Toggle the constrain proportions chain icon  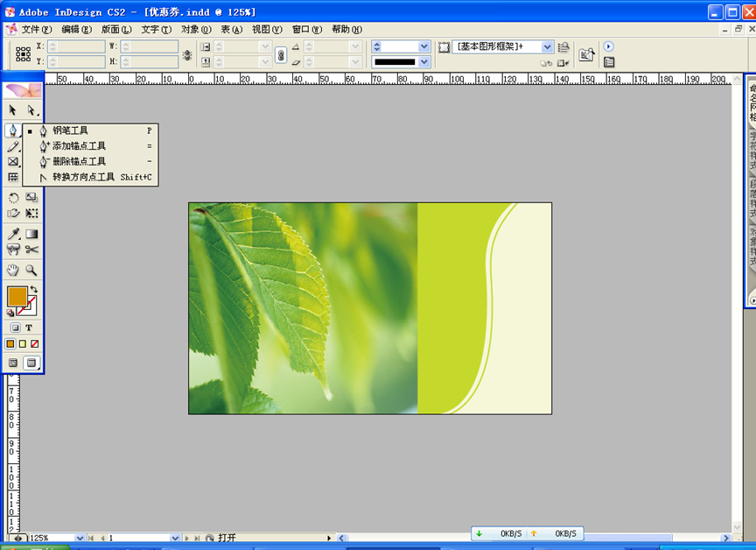tap(280, 54)
